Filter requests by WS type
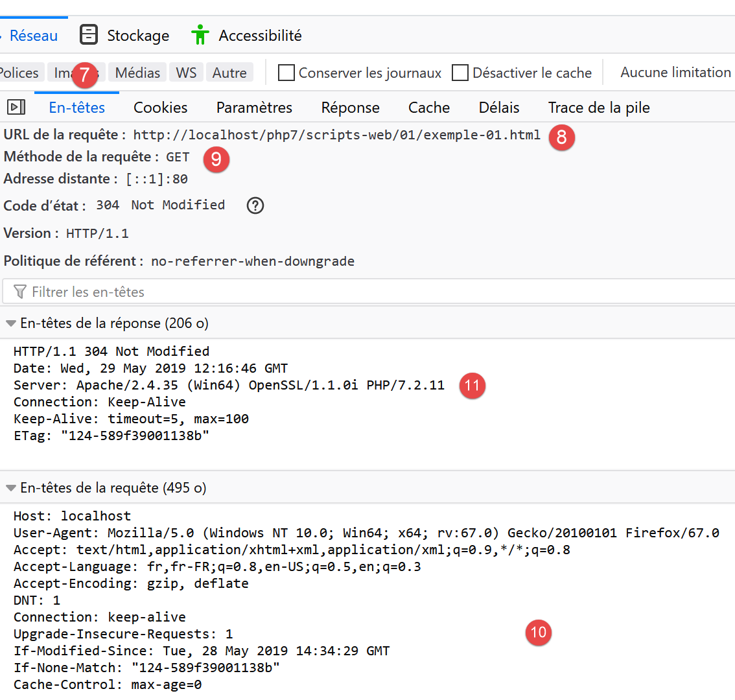This screenshot has width=735, height=700. [x=186, y=73]
